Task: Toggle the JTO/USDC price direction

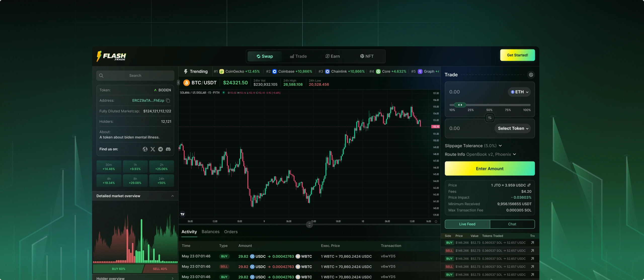Action: 529,185
